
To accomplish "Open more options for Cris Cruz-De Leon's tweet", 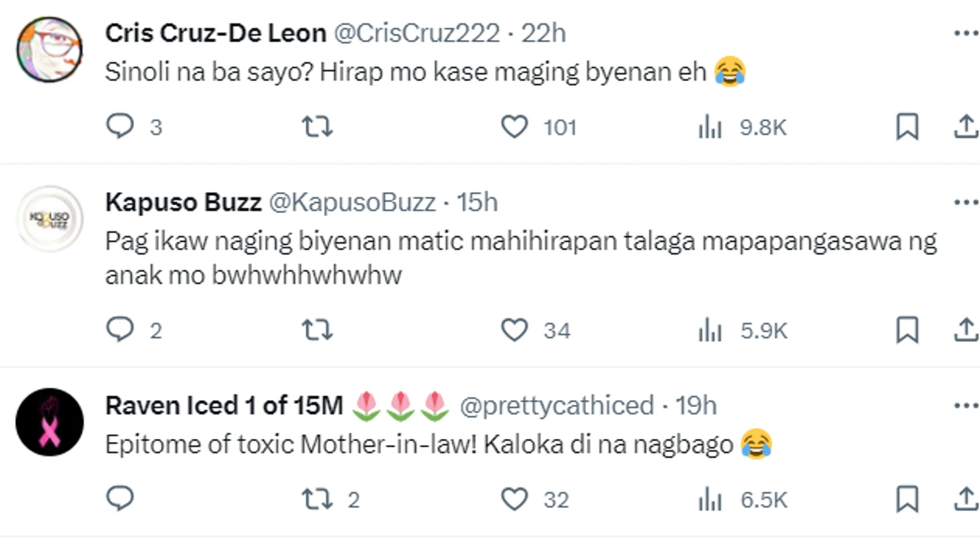I will point(966,33).
